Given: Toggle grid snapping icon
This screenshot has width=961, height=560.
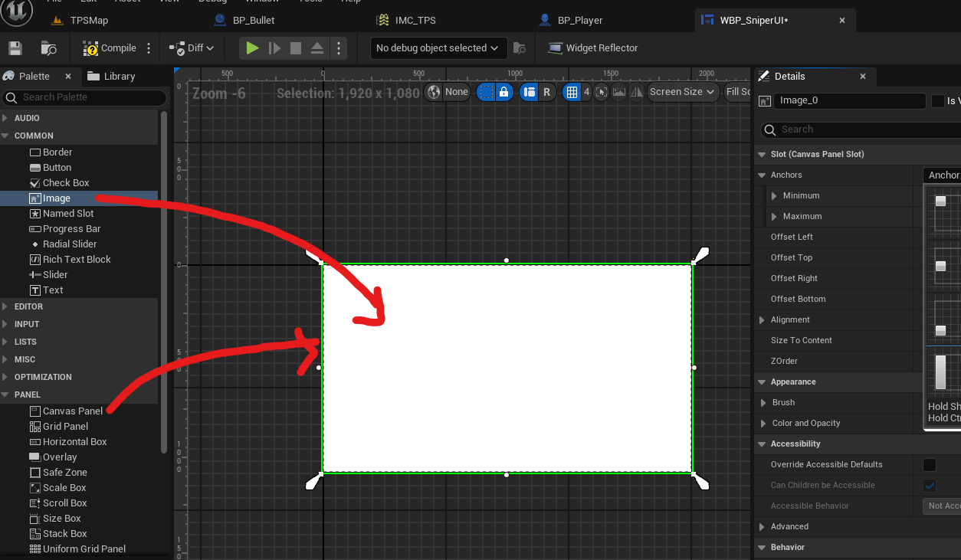Looking at the screenshot, I should (571, 92).
